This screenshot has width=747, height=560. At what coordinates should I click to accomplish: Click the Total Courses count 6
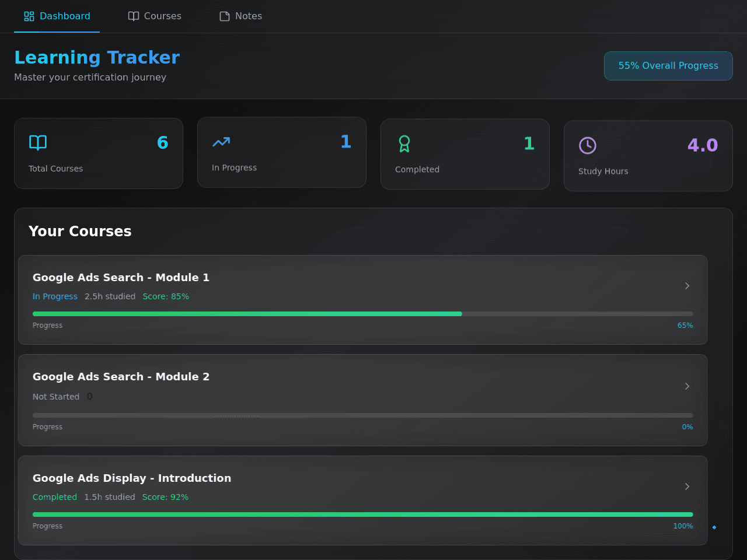[163, 143]
